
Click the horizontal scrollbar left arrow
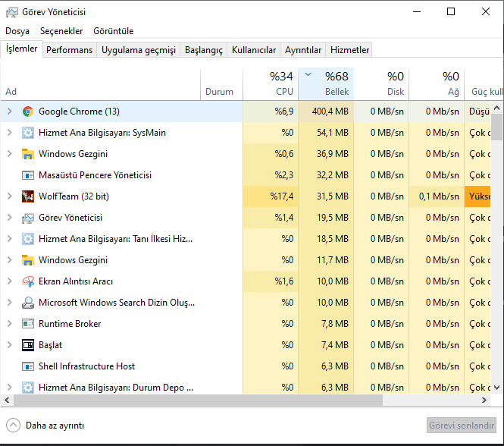tap(7, 400)
